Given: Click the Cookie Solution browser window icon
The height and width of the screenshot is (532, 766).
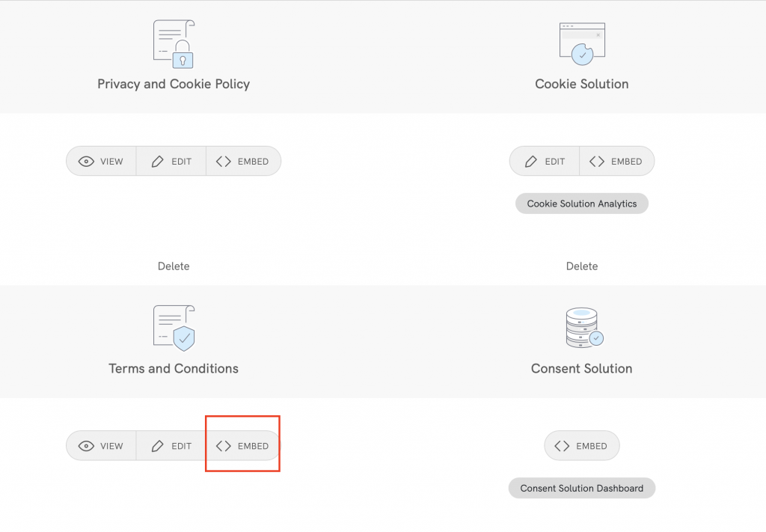Looking at the screenshot, I should [581, 41].
